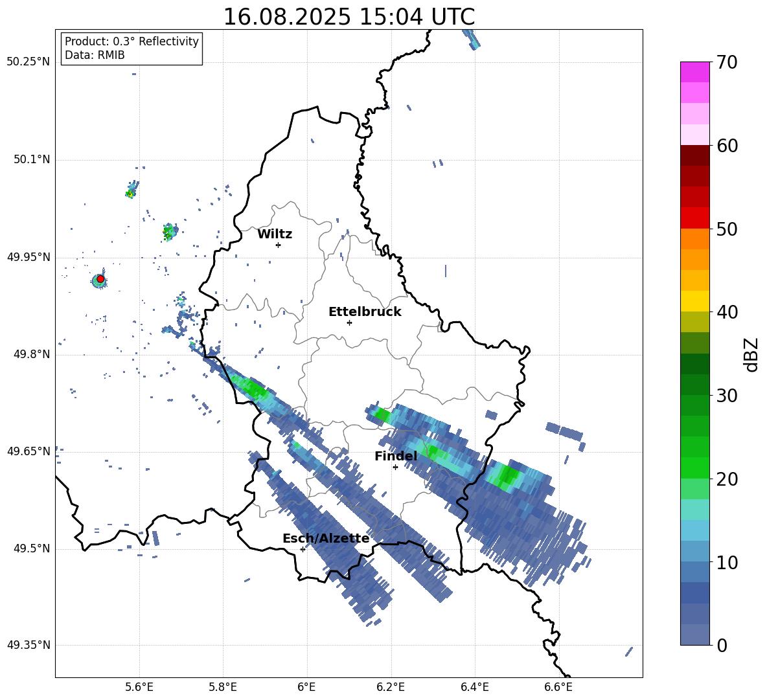Click the 0 colorbar tick label
The image size is (767, 700).
722,645
